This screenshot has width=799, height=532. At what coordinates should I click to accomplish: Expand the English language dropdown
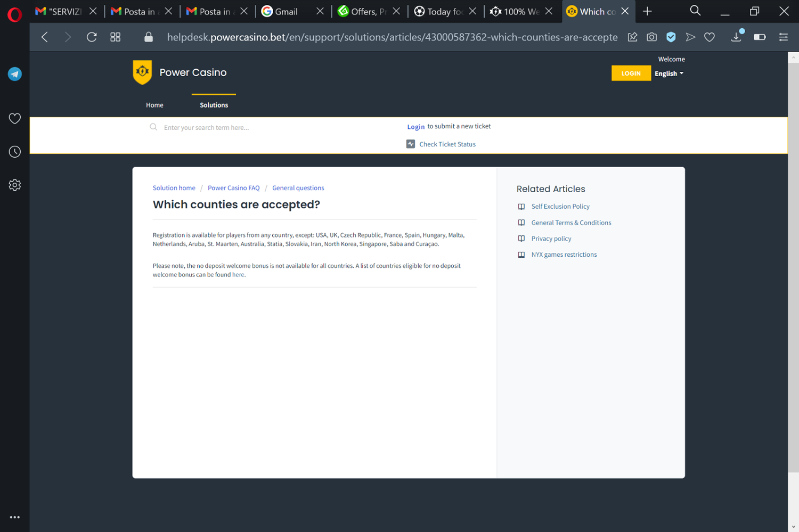[668, 73]
